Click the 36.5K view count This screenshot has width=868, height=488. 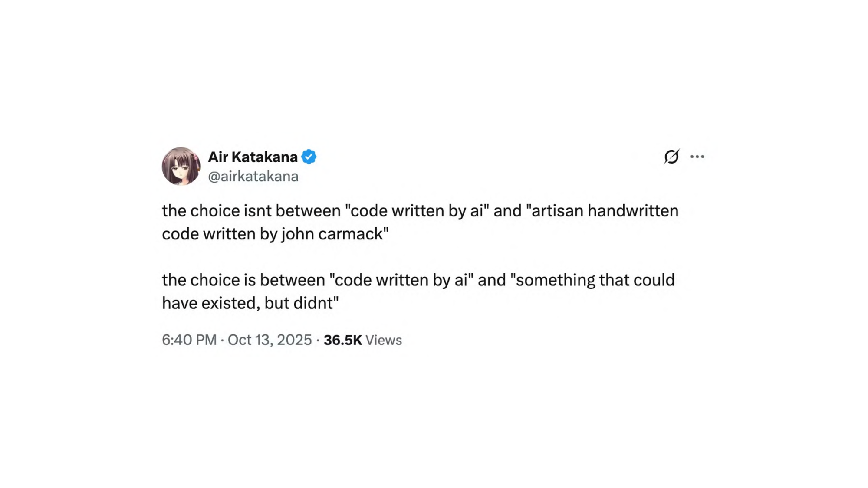[342, 340]
